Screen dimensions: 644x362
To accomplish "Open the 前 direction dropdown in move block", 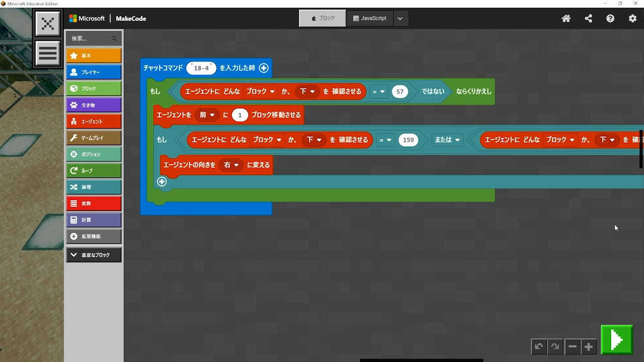I will pos(207,115).
